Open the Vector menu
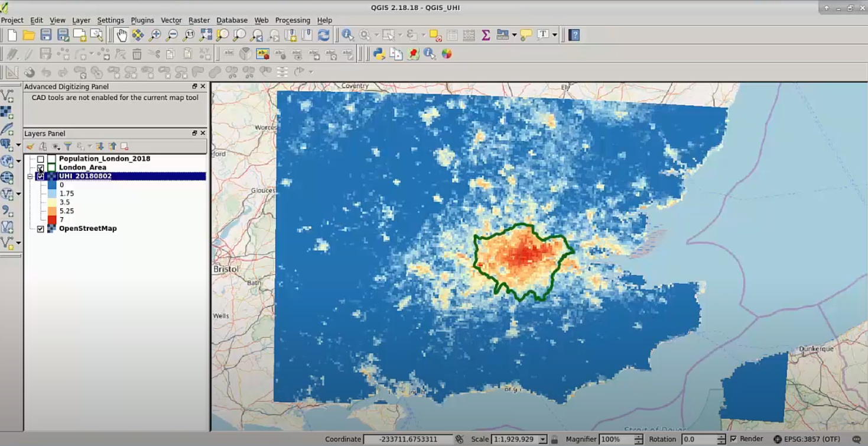Viewport: 868px width, 446px height. point(171,20)
